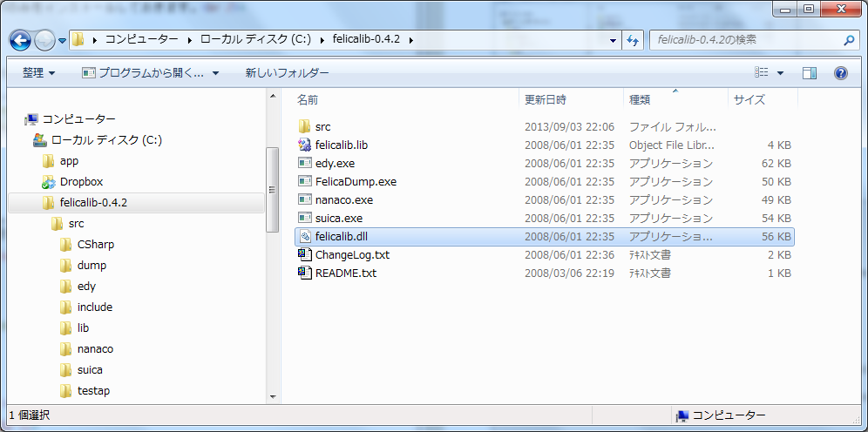Click the back navigation arrow button
The width and height of the screenshot is (868, 432).
coord(21,40)
